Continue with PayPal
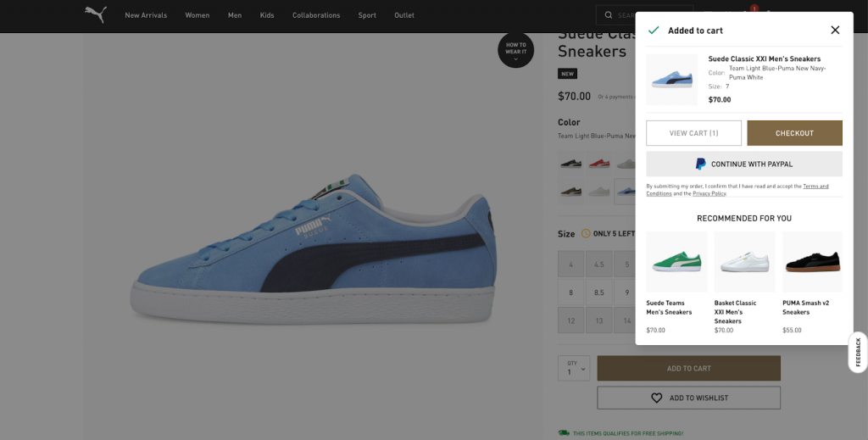The height and width of the screenshot is (440, 868). click(x=744, y=164)
